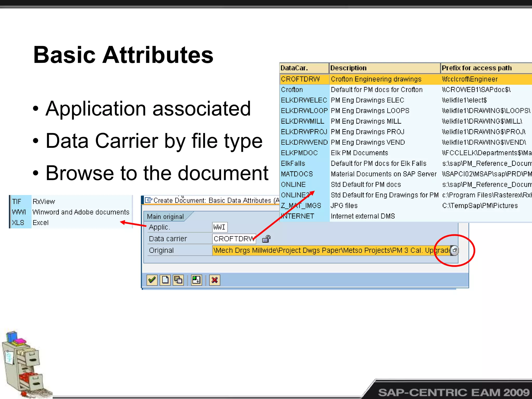Viewport: 532px width, 399px height.
Task: Click the overlapping windows copy icon
Action: coord(178,280)
